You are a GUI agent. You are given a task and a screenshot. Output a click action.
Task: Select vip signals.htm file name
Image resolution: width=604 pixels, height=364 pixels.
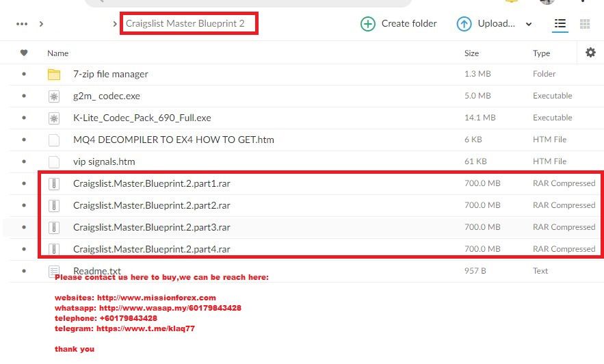[104, 161]
